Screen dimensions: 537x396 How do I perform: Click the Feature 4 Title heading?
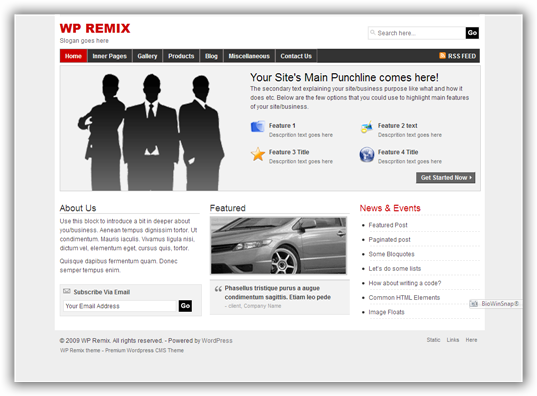[398, 152]
